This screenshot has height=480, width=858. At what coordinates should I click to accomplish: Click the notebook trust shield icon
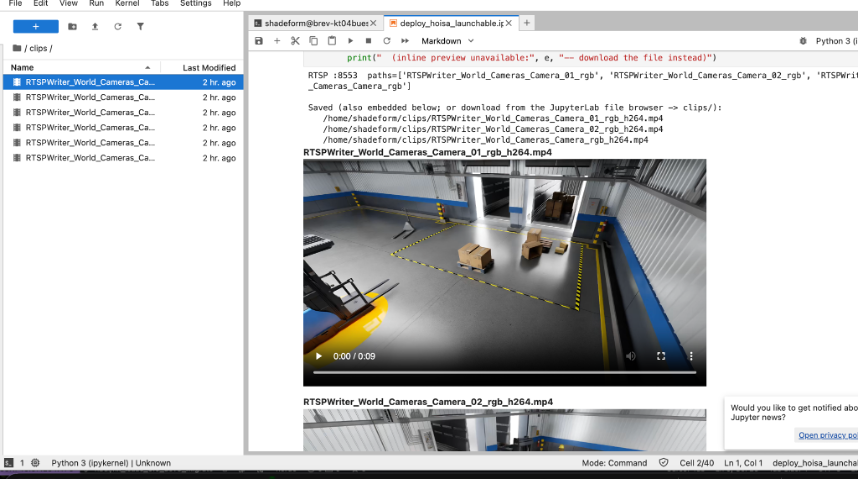(663, 463)
